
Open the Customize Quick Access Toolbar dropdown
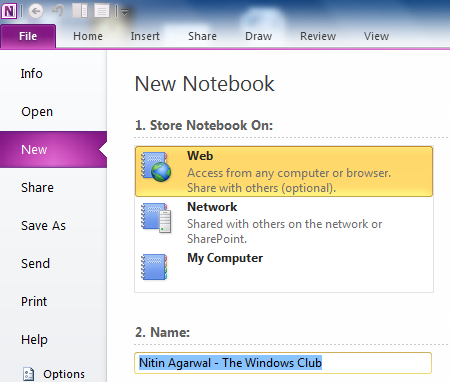pyautogui.click(x=125, y=12)
